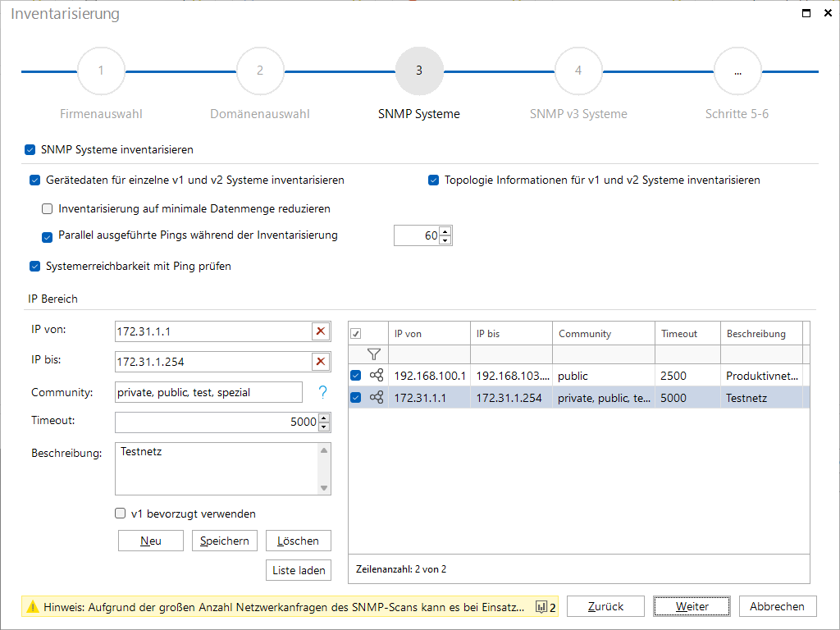Sort by Timeout column header
Screen dimensions: 840x630
point(688,334)
